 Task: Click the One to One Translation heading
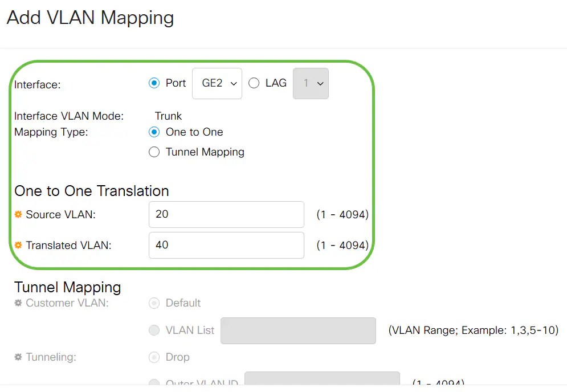tap(91, 191)
